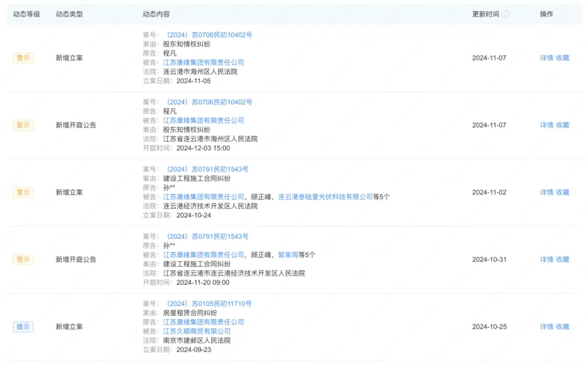Click update date 2024-11-02

(489, 192)
